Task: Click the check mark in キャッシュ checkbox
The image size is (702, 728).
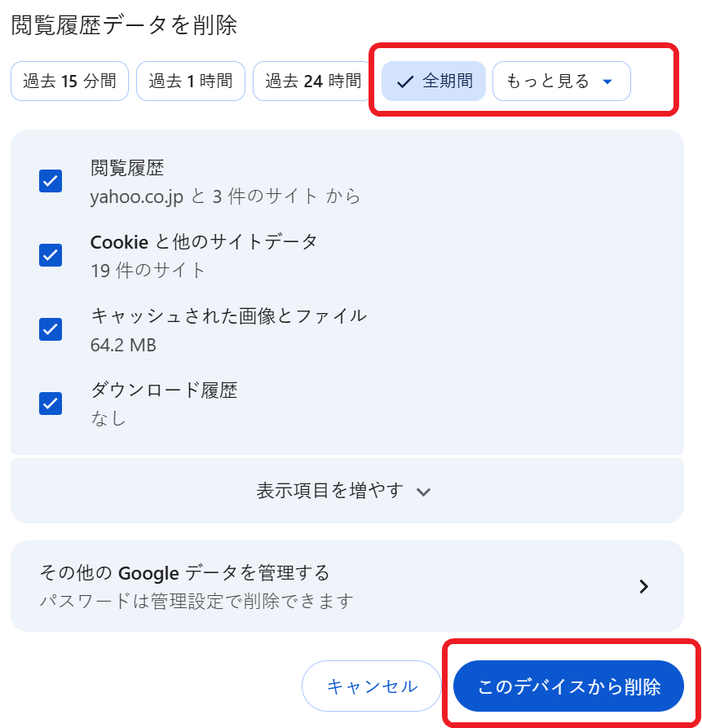Action: [50, 329]
